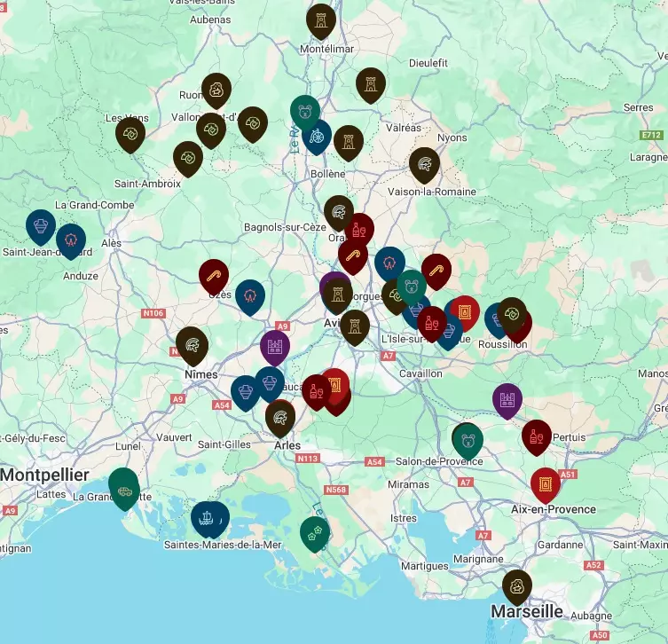Select the blue pottery marker near Saint-Jean-du-Gard

[41, 224]
